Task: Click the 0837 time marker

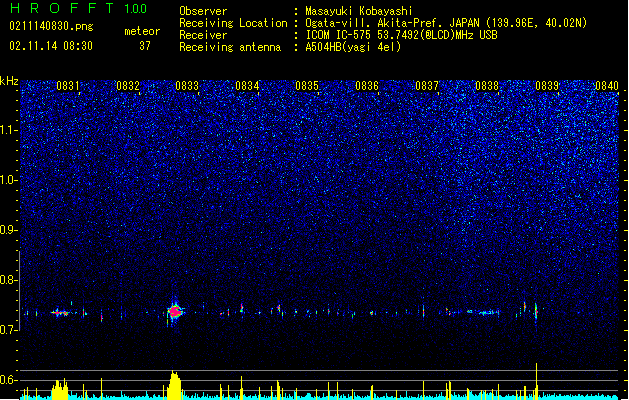Action: (427, 86)
